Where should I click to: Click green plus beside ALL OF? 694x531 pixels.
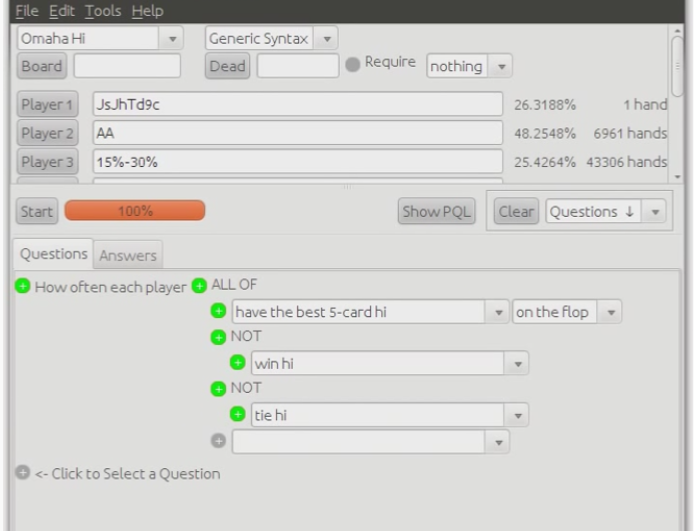(x=199, y=286)
